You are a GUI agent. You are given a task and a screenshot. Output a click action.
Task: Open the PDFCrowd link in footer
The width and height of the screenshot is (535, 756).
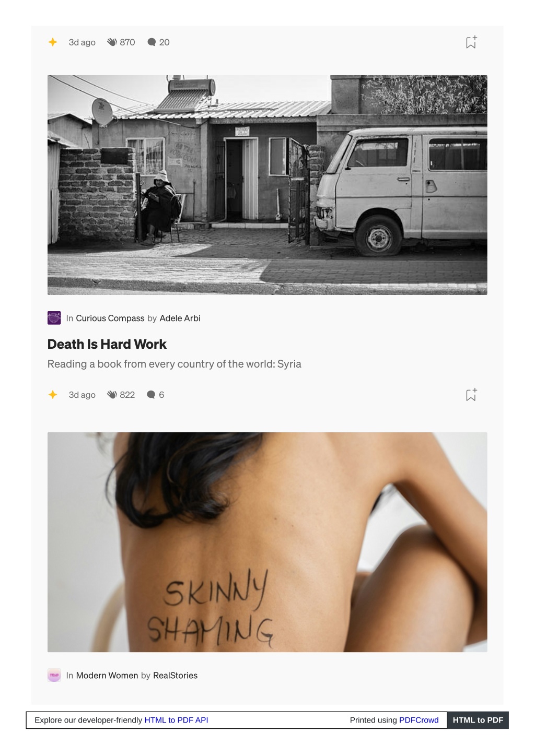point(419,720)
